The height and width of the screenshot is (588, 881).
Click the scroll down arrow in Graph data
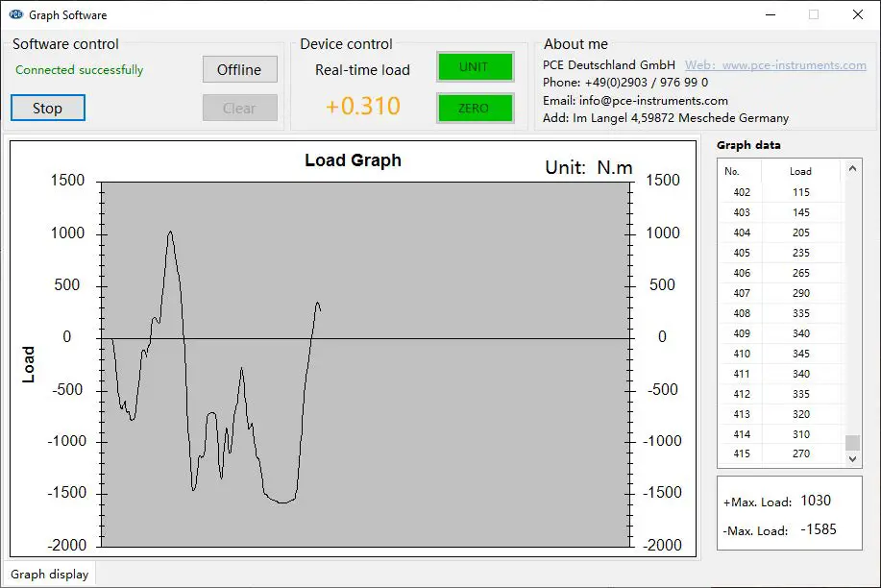[x=852, y=458]
